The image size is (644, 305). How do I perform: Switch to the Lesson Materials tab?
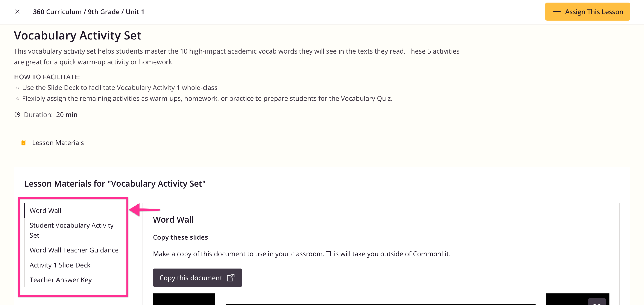(58, 143)
